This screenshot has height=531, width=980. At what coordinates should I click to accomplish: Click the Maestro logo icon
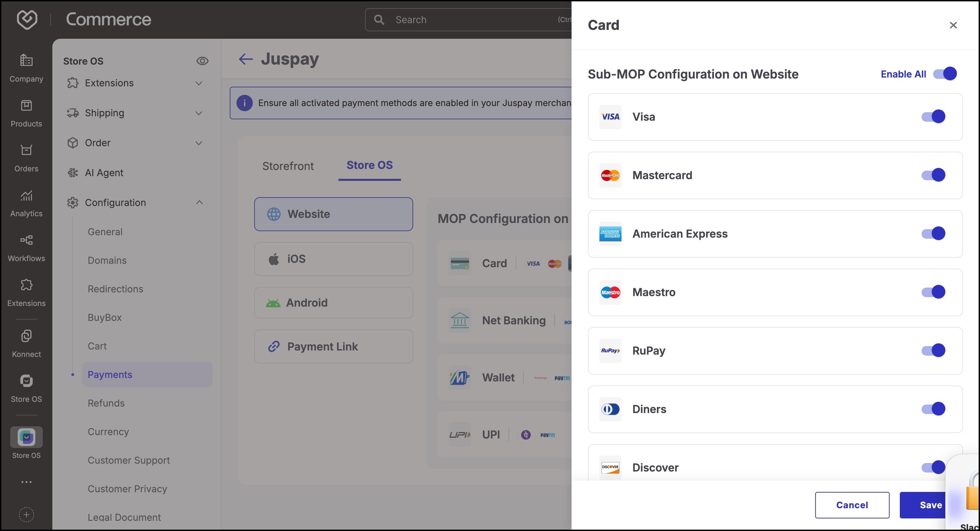[x=610, y=292]
